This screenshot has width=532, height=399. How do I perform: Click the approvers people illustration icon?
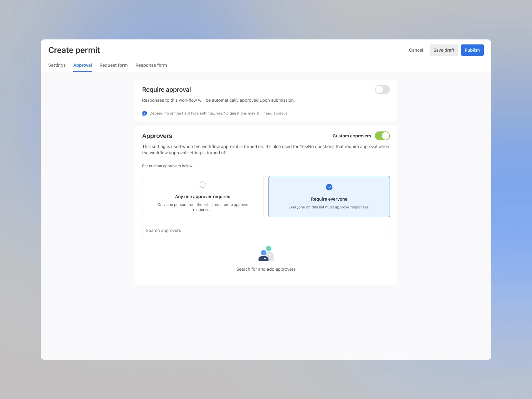266,253
